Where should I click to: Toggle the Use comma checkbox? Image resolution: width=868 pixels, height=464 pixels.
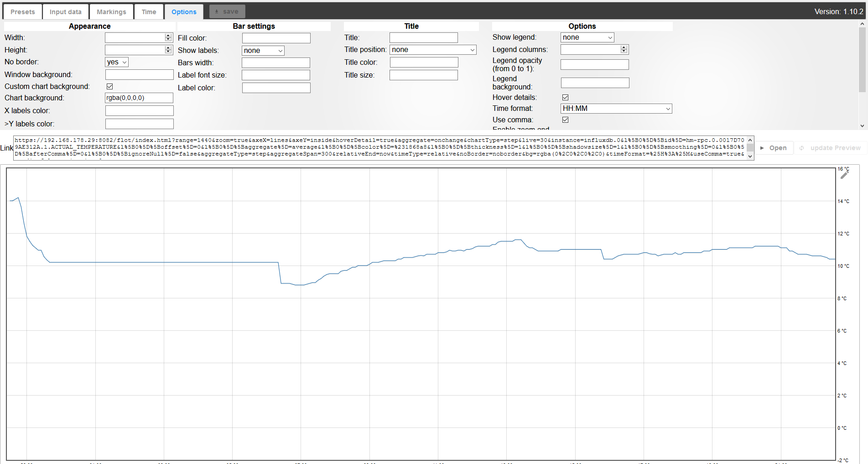pos(566,120)
